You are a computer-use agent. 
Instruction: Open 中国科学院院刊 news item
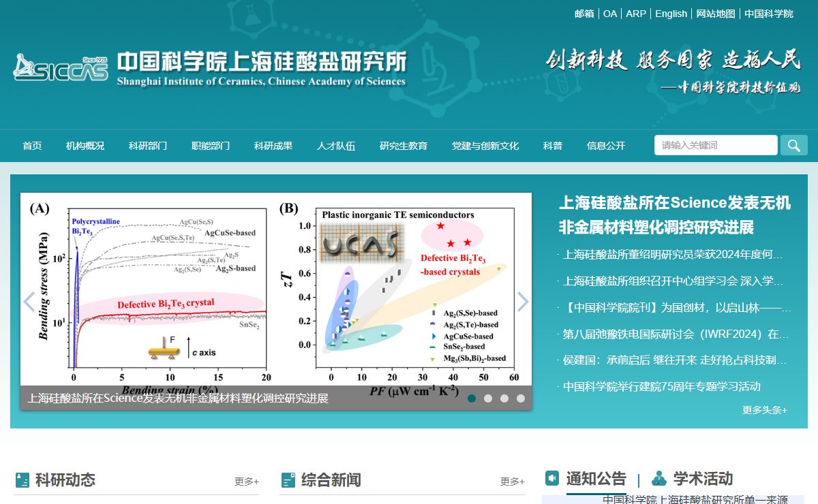677,307
